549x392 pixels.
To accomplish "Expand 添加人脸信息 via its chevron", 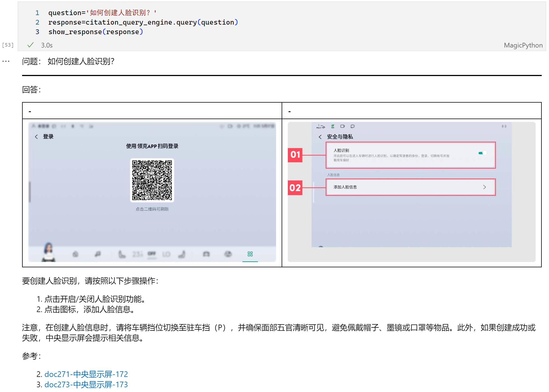I will [485, 187].
